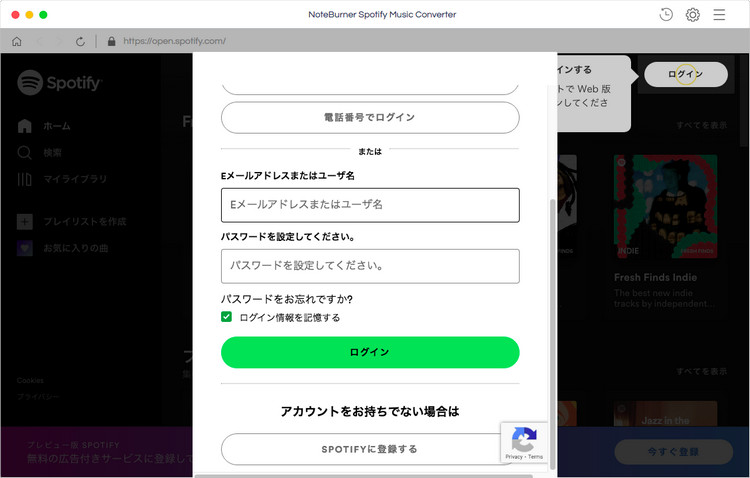Screen dimensions: 750x478
Task: Click アカウントをお持ちでない場合は heading
Action: click(x=370, y=411)
